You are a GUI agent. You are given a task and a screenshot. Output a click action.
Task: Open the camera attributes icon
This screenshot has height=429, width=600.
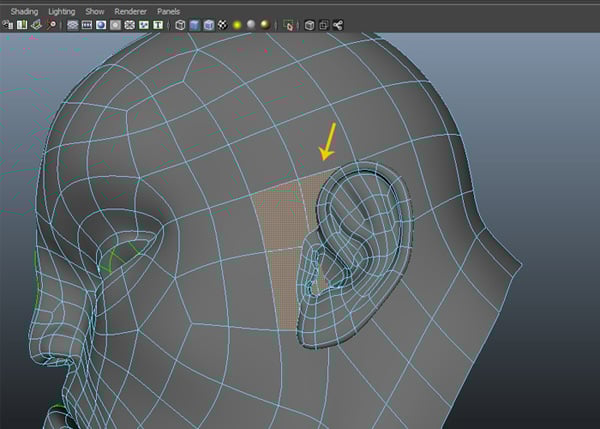tap(22, 25)
